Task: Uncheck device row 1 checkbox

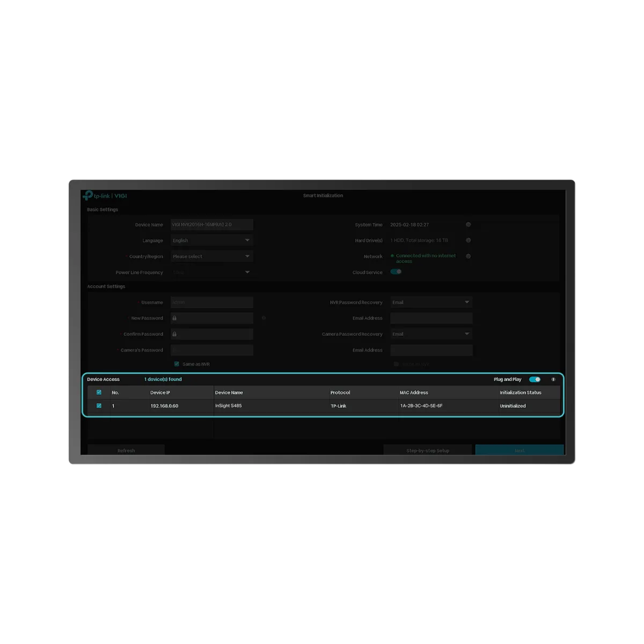Action: [99, 406]
